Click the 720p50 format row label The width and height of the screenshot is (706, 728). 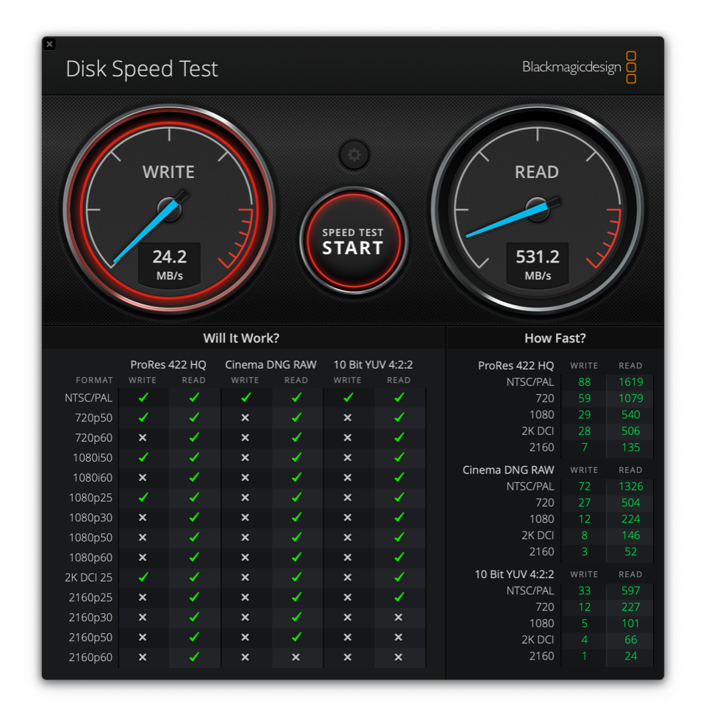pos(93,418)
